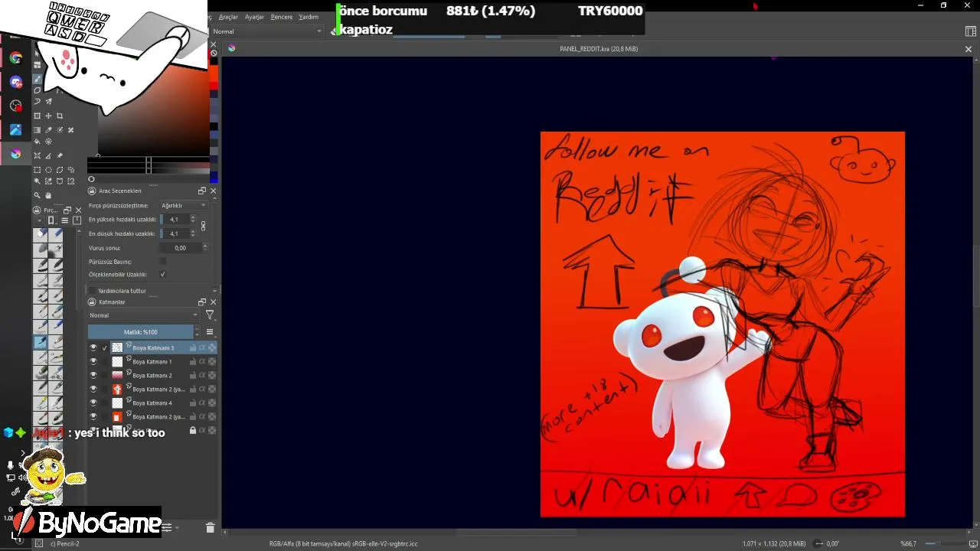980x551 pixels.
Task: Float the Fırça brush presets docker
Action: tap(67, 210)
